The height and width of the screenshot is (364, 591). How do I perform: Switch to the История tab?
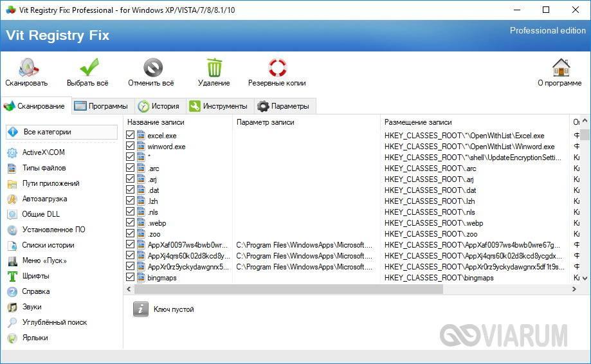160,106
